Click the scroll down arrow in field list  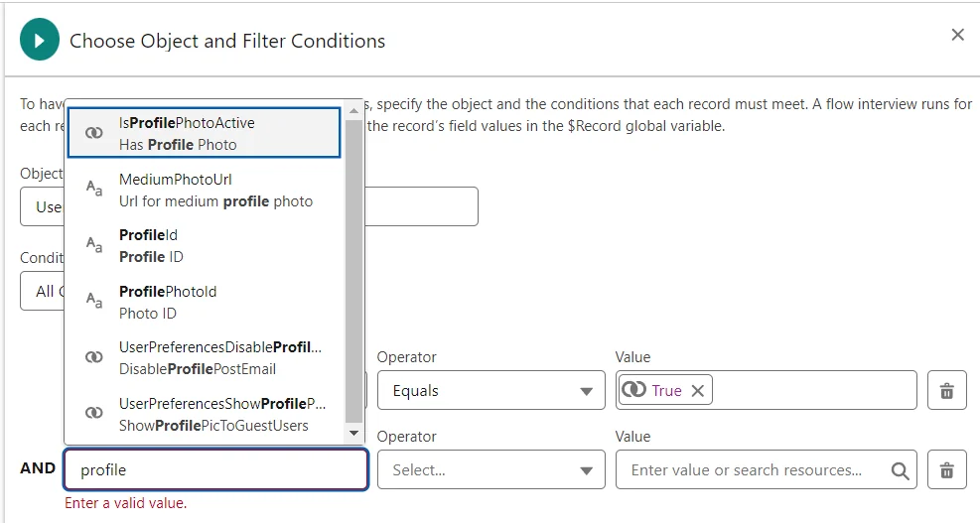tap(353, 433)
